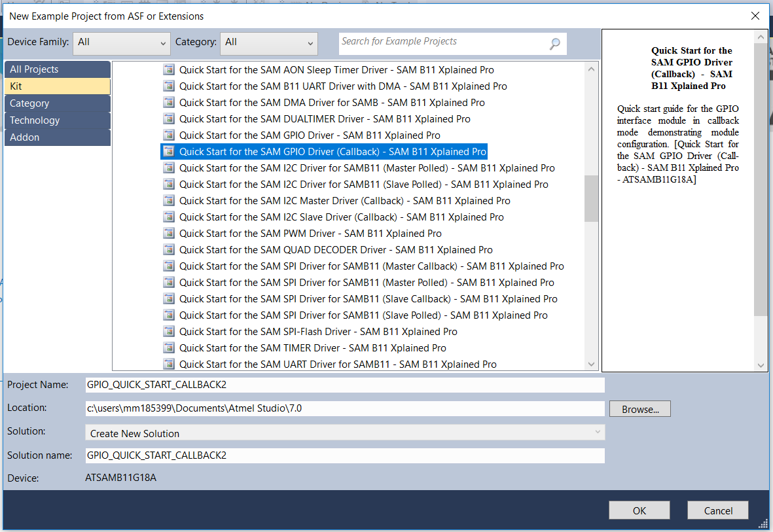Screen dimensions: 773x532
Task: Select SAM QUAD DECODER Driver project
Action: (x=336, y=249)
